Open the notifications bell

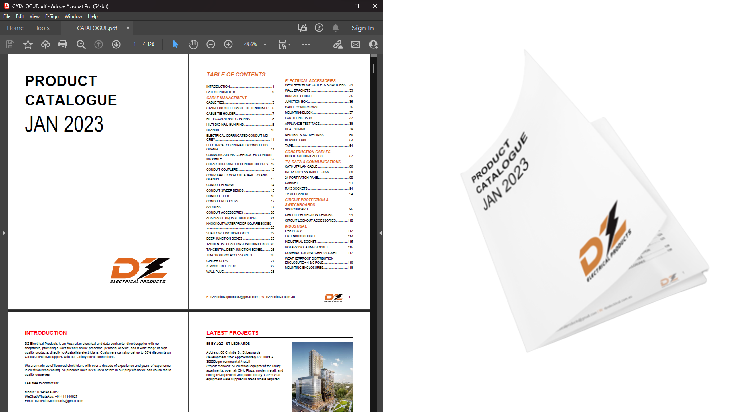337,28
